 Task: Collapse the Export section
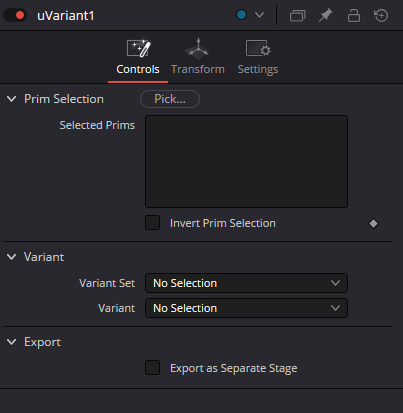click(x=12, y=342)
